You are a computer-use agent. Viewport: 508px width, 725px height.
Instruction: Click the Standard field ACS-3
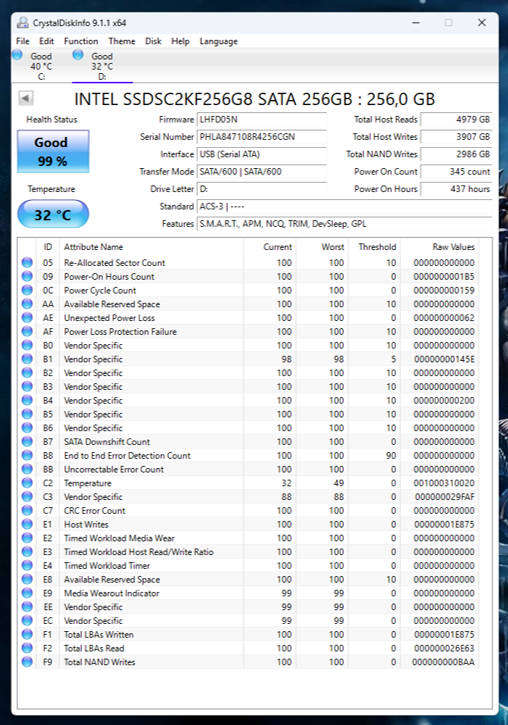coord(344,207)
